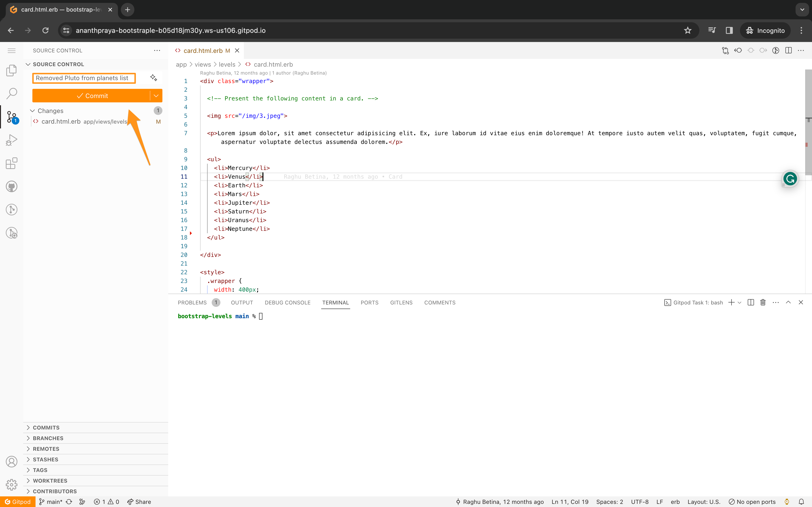Switch to the PROBLEMS tab
This screenshot has width=812, height=507.
coord(192,303)
